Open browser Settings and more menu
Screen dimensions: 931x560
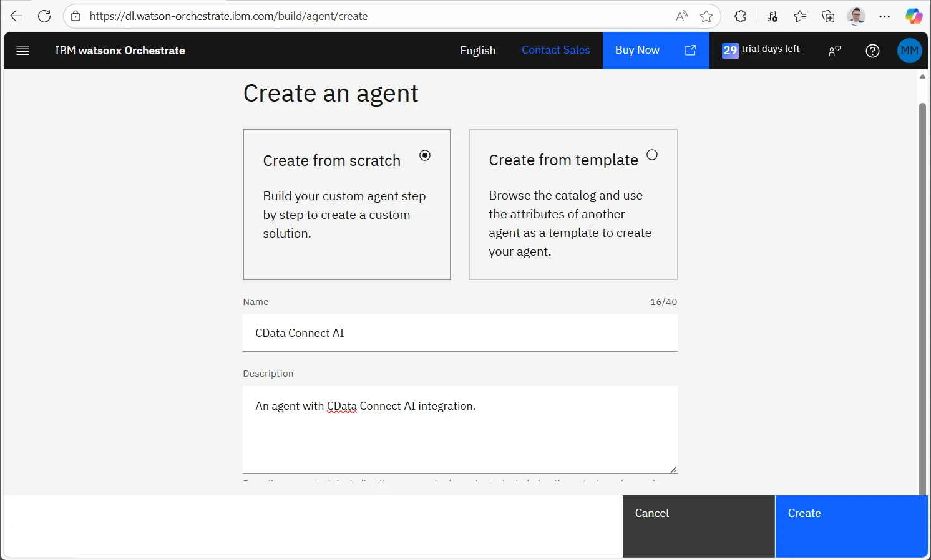click(885, 16)
